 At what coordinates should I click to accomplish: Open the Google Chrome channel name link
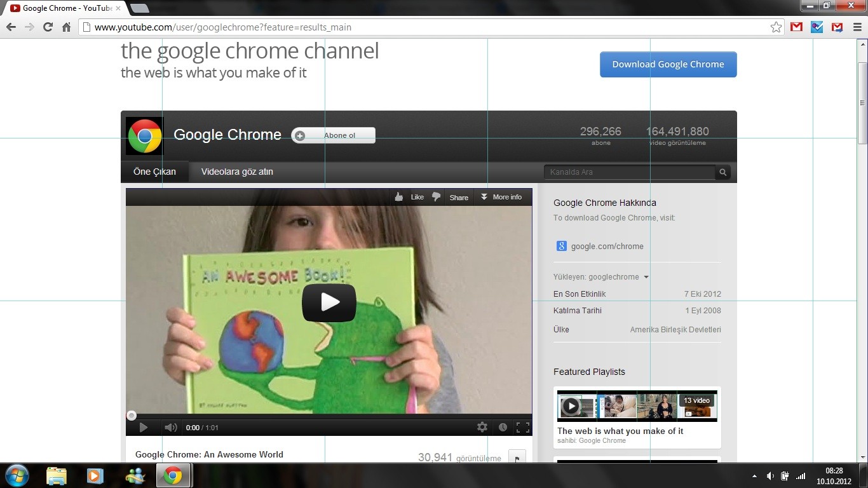pyautogui.click(x=227, y=135)
